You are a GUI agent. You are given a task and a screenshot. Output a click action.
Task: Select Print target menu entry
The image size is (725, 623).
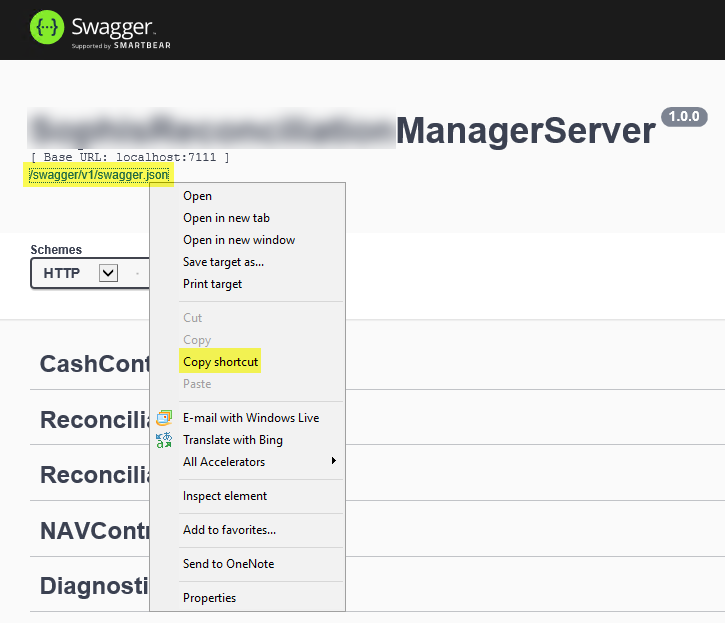[x=212, y=284]
